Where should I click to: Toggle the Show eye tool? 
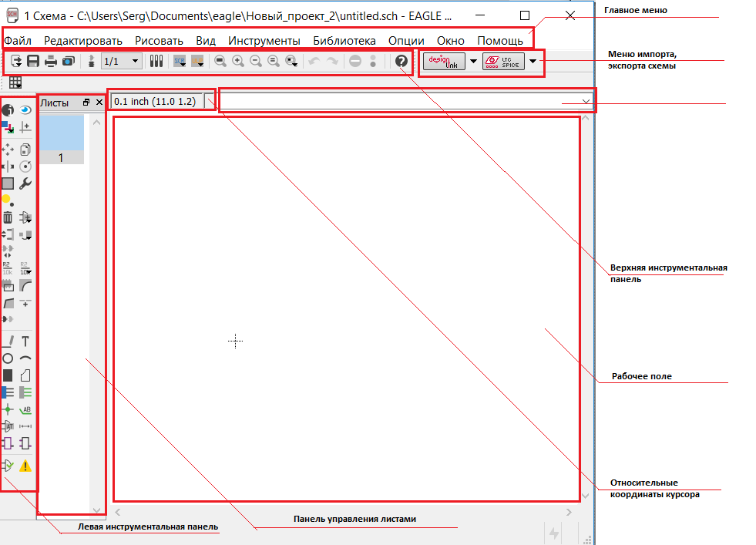click(25, 110)
